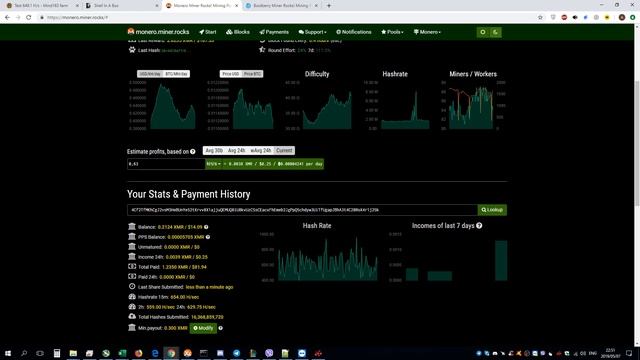Switch to the first browser tab
This screenshot has width=640, height=360.
tap(41, 6)
